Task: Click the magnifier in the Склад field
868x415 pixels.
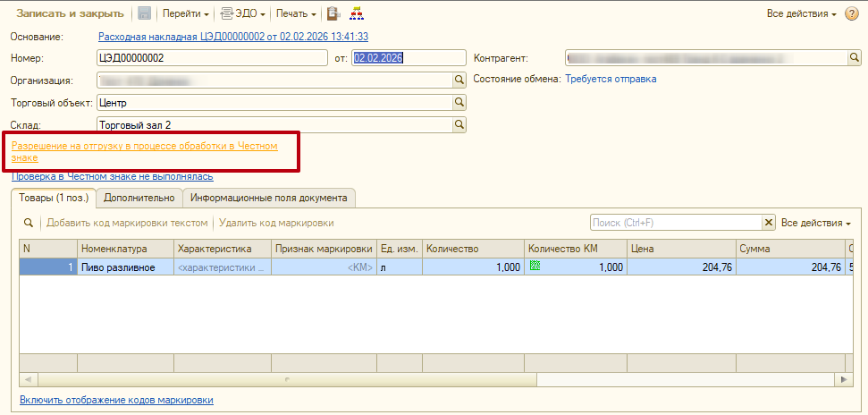Action: click(459, 125)
